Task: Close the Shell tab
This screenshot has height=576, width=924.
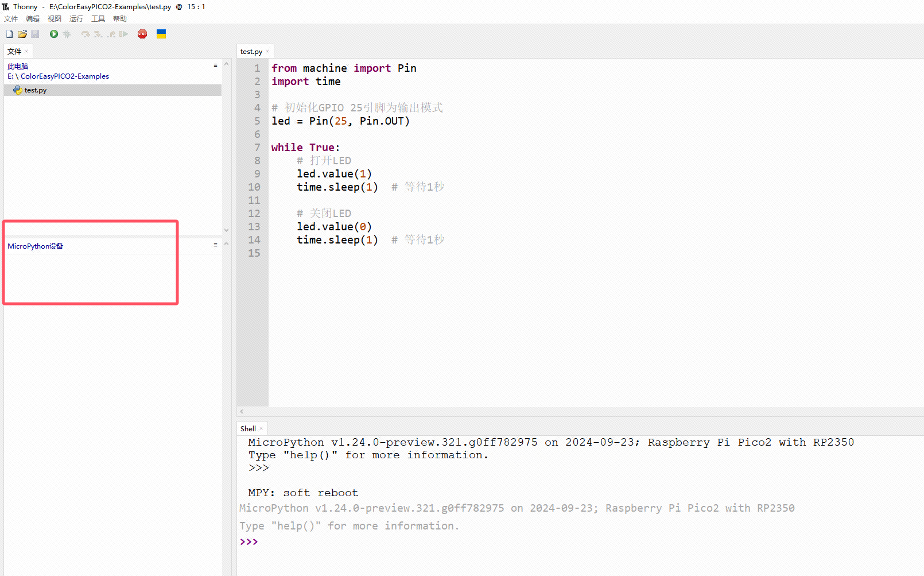Action: coord(261,428)
